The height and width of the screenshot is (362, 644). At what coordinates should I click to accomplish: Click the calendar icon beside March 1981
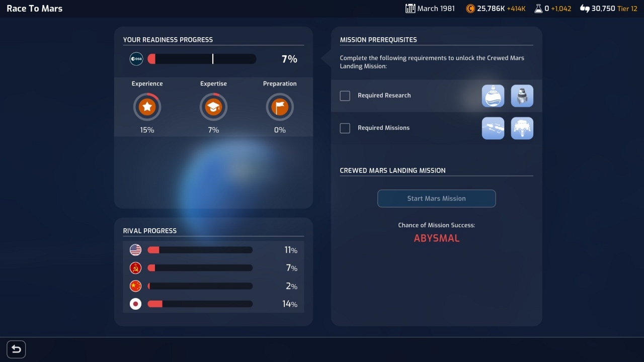click(410, 9)
